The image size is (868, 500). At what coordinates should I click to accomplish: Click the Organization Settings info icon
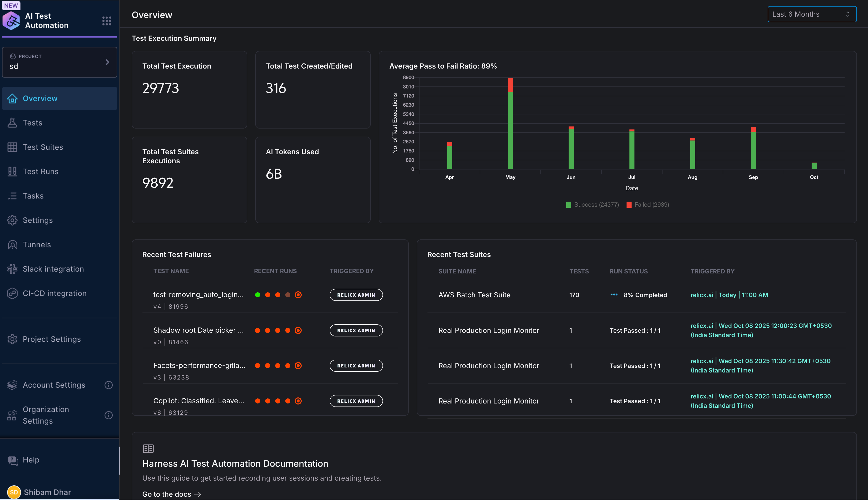pos(109,415)
